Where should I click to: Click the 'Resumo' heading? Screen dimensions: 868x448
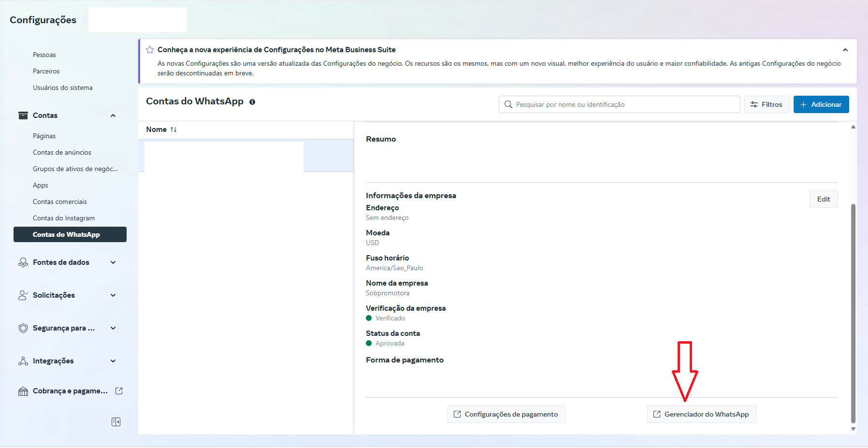tap(381, 139)
